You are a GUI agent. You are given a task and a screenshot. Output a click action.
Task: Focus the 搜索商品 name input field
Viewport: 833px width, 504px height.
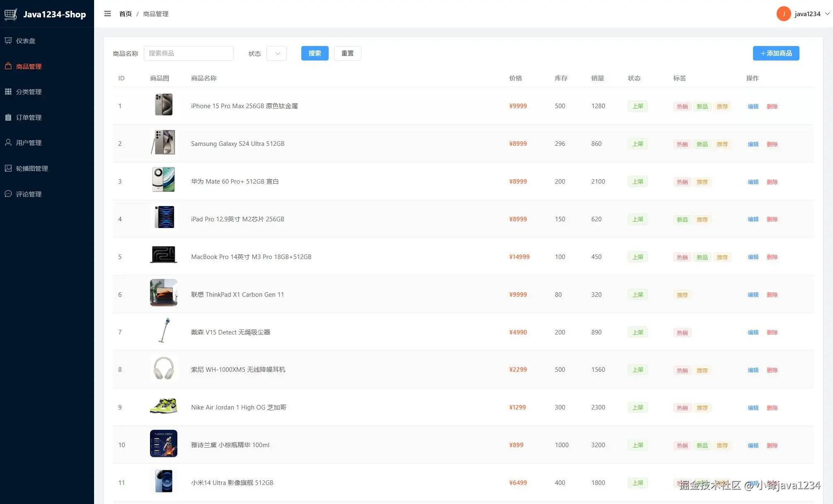(189, 53)
